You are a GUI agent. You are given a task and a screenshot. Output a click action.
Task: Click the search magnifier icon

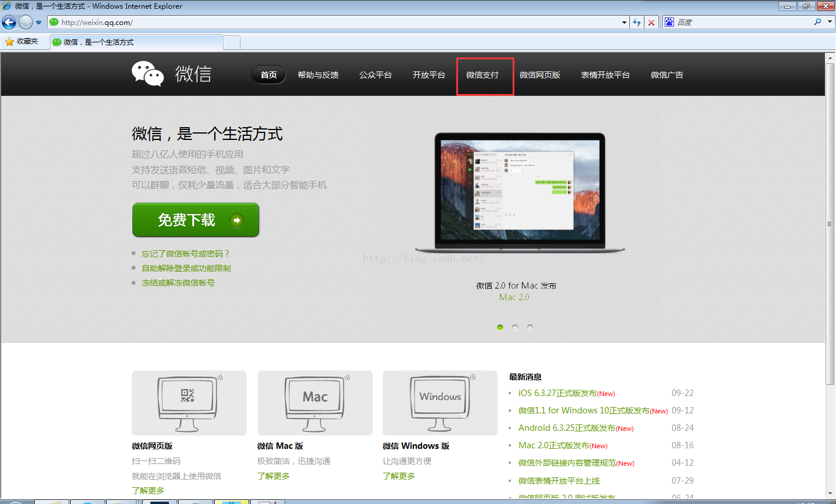pos(817,22)
